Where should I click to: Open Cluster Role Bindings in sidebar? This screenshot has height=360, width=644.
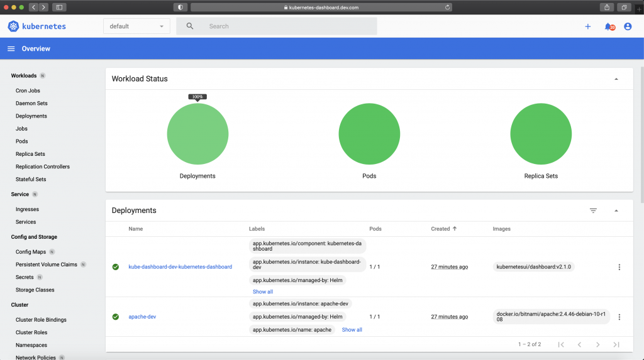tap(41, 320)
